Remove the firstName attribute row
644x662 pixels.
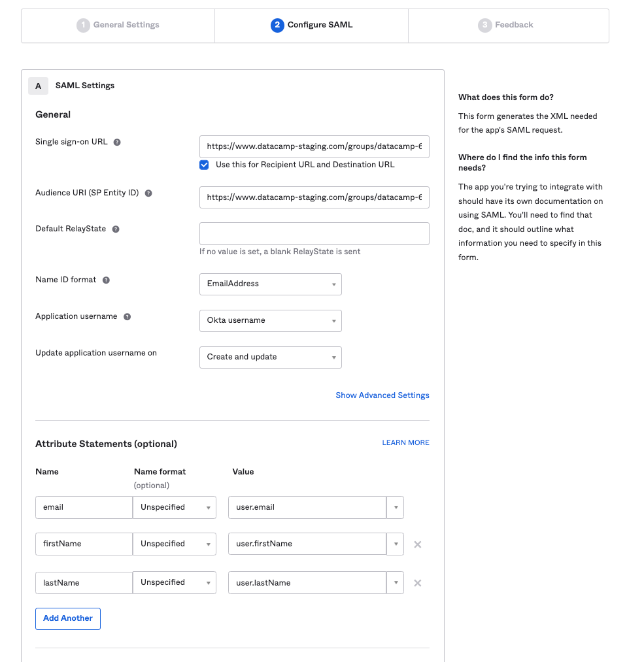click(418, 544)
